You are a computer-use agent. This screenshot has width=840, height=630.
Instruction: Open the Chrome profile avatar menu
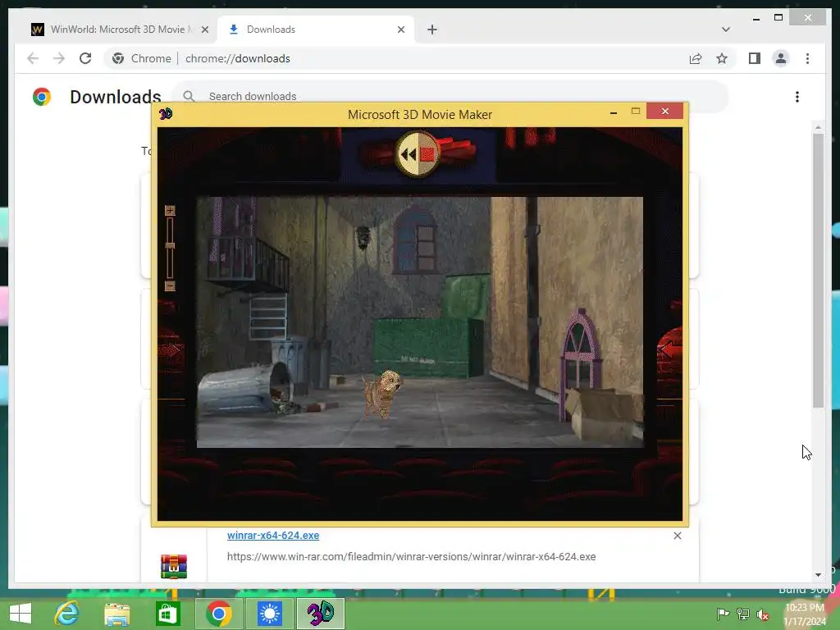781,58
